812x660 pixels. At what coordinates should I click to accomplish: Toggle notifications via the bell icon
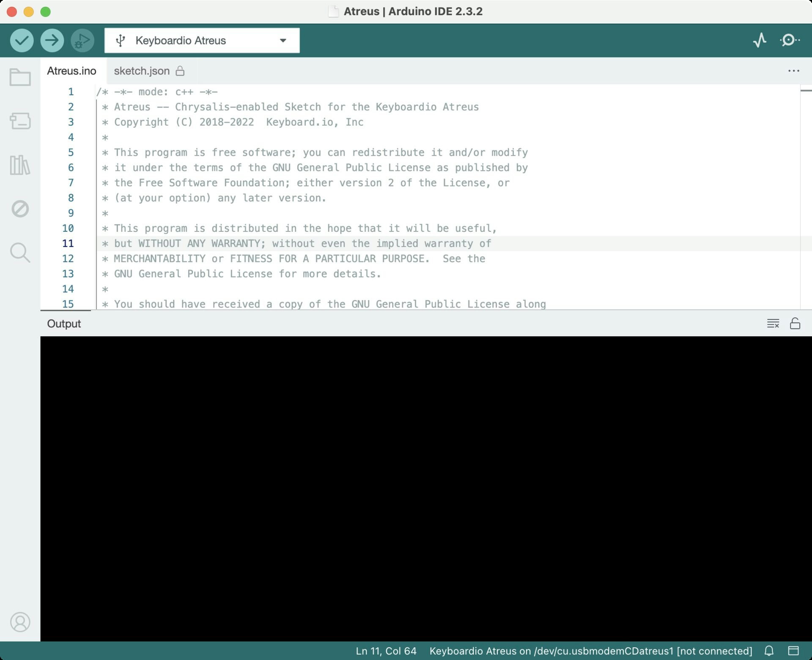(x=769, y=651)
